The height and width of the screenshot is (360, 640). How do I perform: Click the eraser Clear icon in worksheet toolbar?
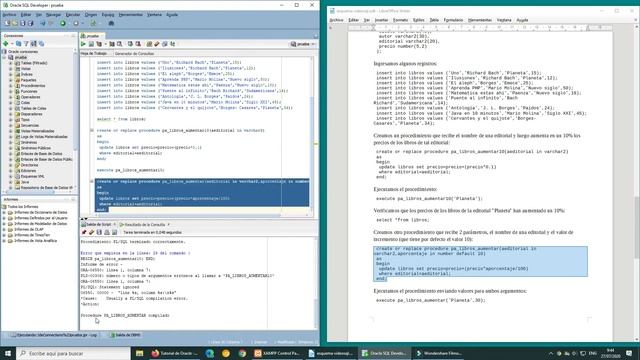[157, 44]
